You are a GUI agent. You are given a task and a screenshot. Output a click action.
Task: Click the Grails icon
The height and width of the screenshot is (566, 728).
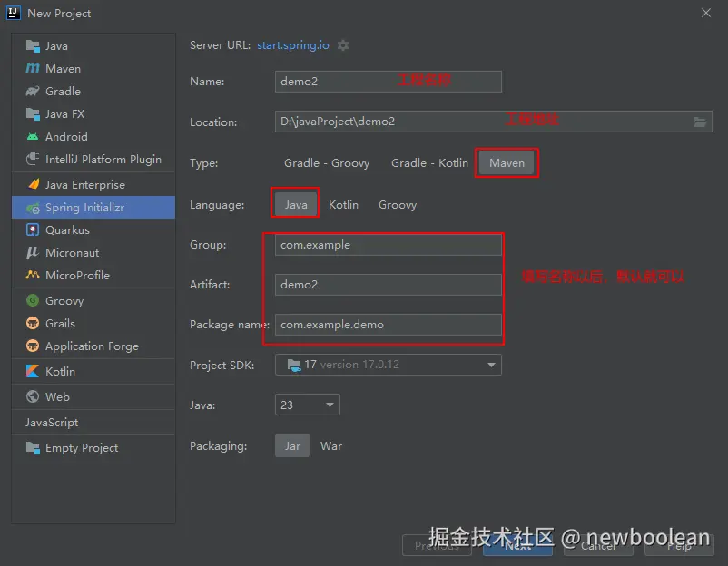click(33, 323)
